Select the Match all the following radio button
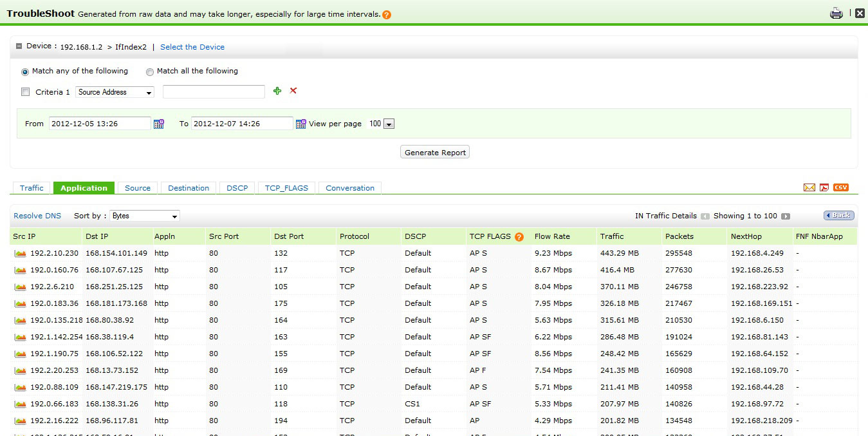 pos(149,71)
